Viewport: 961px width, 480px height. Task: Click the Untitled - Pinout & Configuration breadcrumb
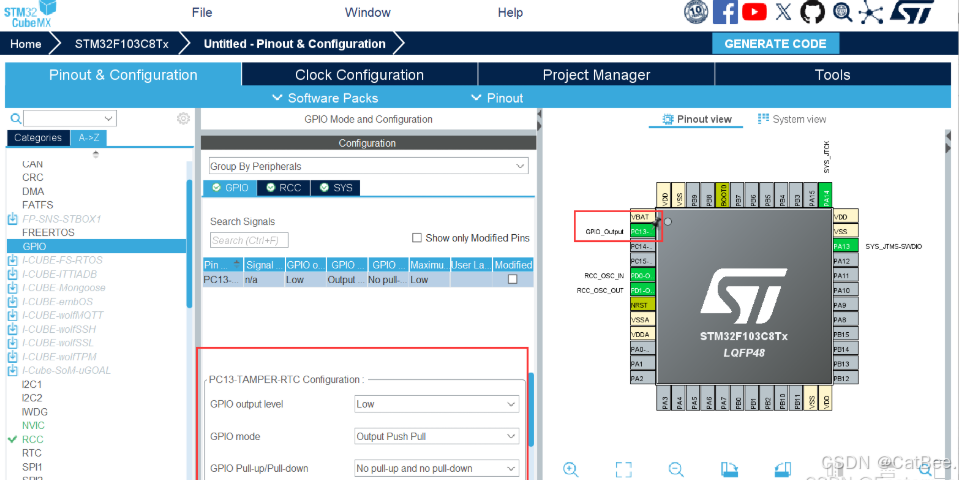pos(294,44)
